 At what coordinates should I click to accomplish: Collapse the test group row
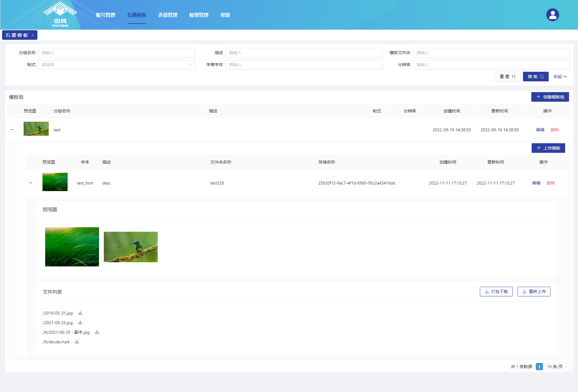pyautogui.click(x=12, y=130)
